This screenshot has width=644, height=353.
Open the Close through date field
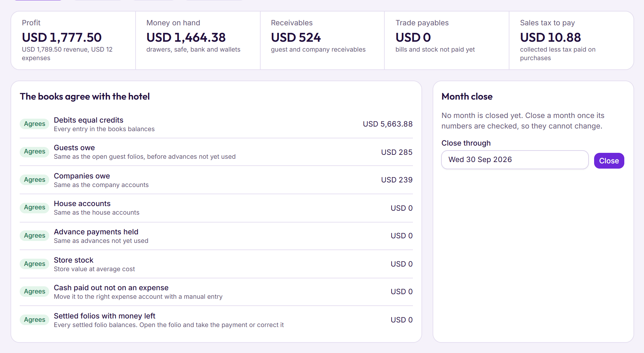515,160
